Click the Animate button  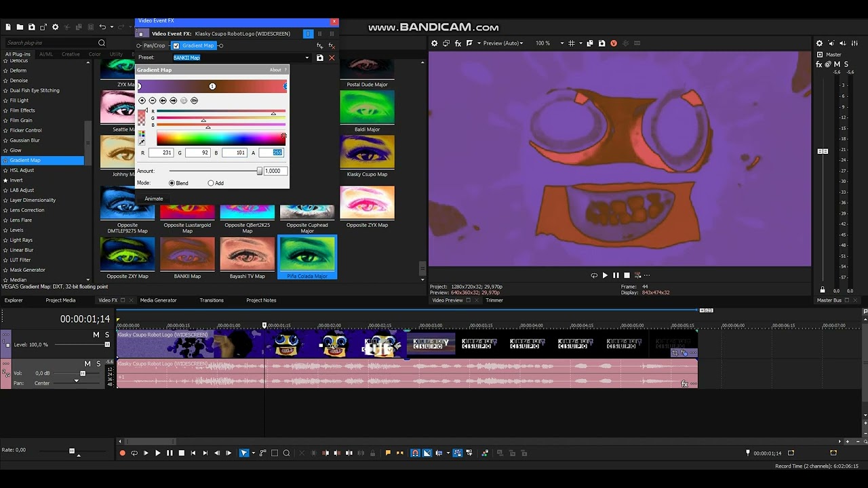(154, 199)
